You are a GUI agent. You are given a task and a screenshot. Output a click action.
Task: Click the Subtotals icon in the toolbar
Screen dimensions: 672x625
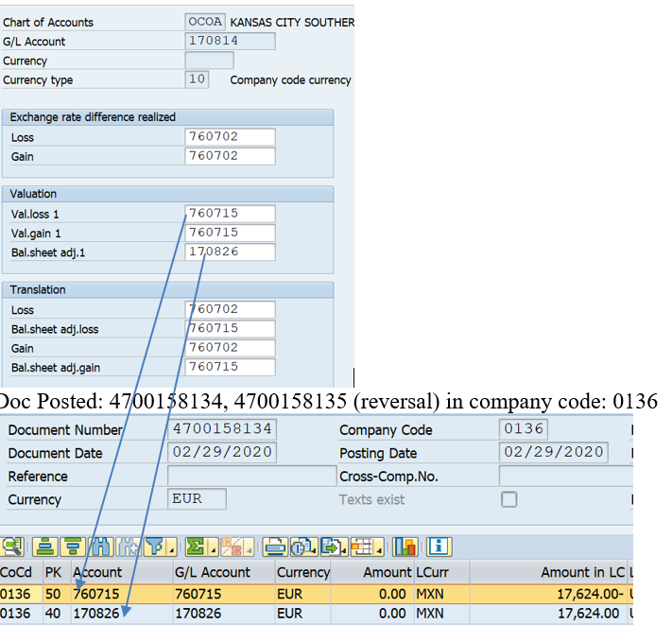pyautogui.click(x=235, y=546)
